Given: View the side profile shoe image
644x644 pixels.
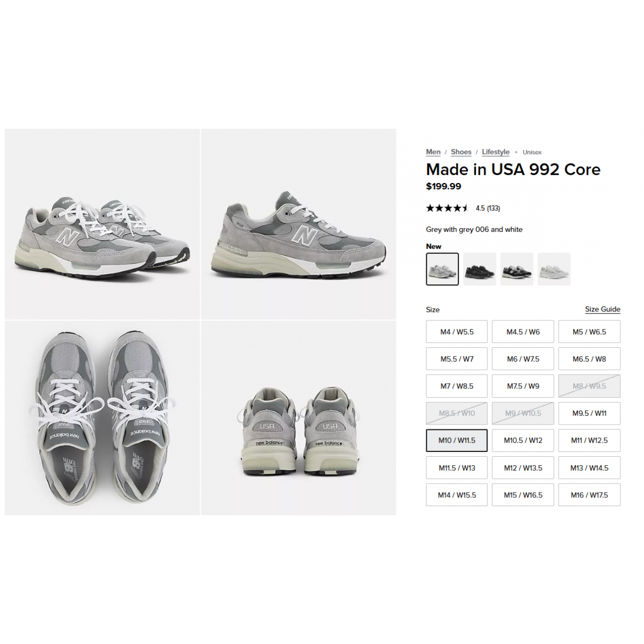Looking at the screenshot, I should pyautogui.click(x=299, y=224).
